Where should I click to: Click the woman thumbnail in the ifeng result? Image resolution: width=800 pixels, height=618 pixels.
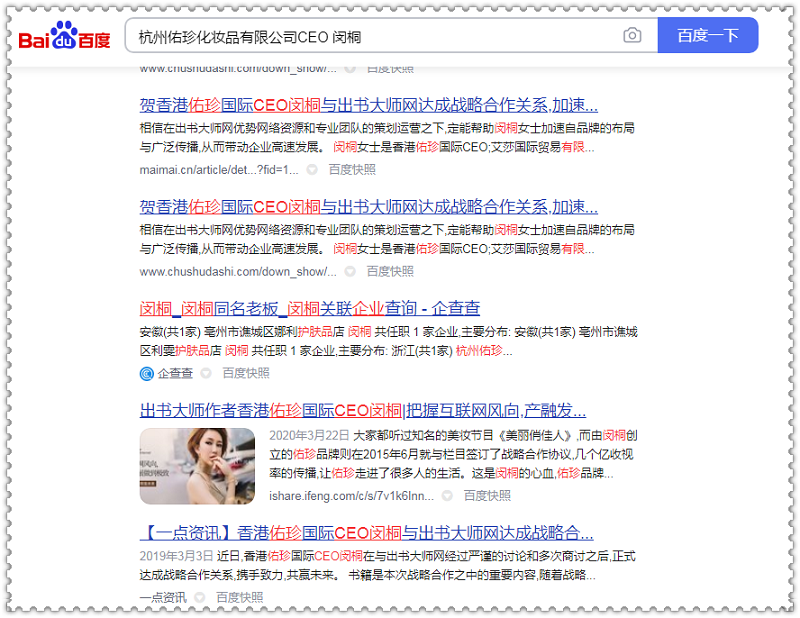point(197,466)
